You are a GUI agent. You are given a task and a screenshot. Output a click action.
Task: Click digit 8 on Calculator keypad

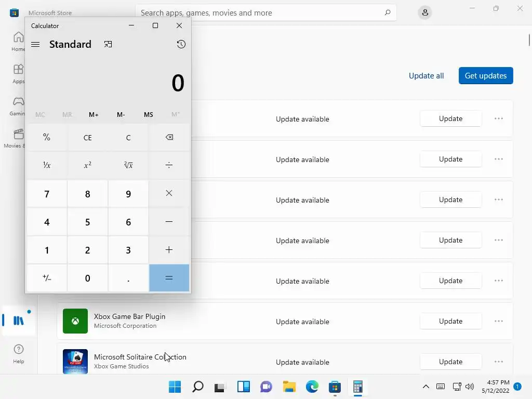pyautogui.click(x=87, y=194)
